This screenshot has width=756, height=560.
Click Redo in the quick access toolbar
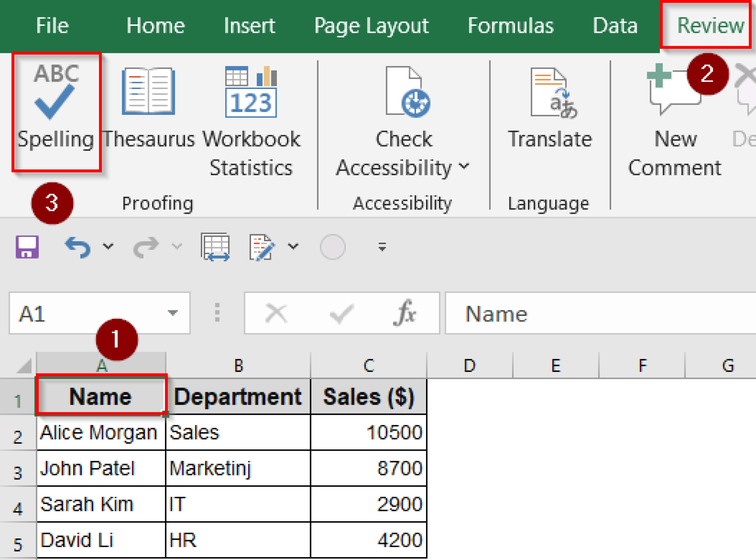[x=146, y=246]
